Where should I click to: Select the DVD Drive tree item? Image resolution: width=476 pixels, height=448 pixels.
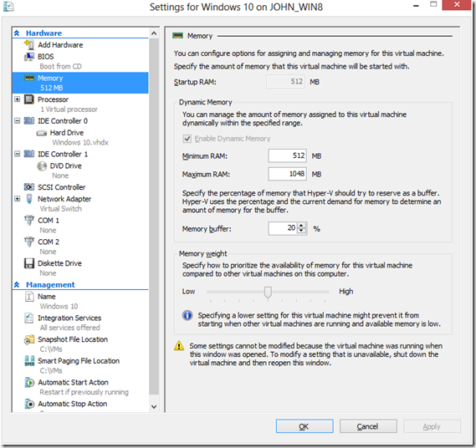pos(65,166)
